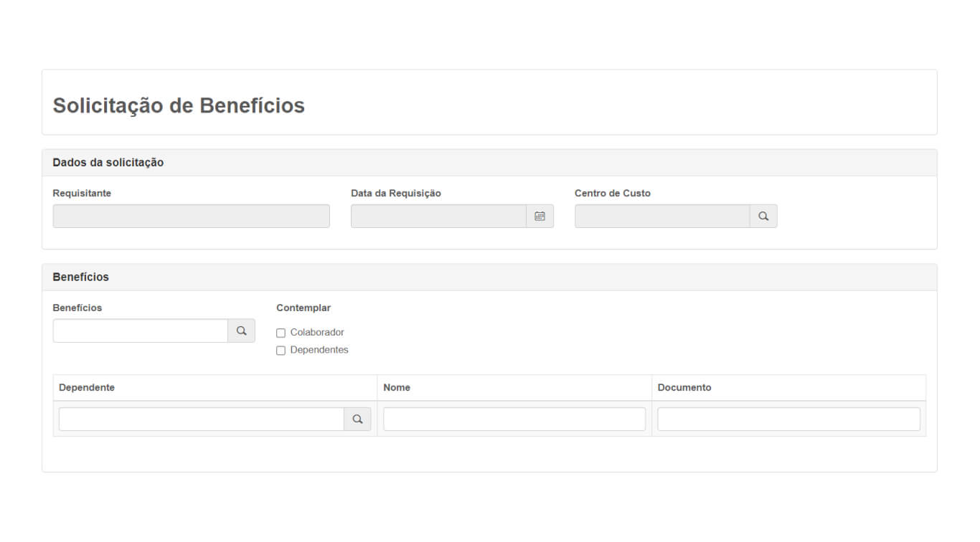Viewport: 980px width, 542px height.
Task: Focus the Documento input in the table
Action: [x=788, y=419]
